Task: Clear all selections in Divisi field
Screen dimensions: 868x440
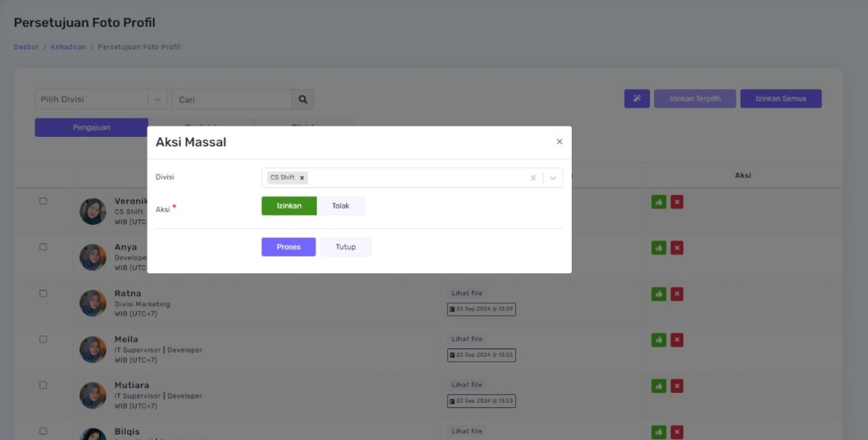Action: [533, 178]
